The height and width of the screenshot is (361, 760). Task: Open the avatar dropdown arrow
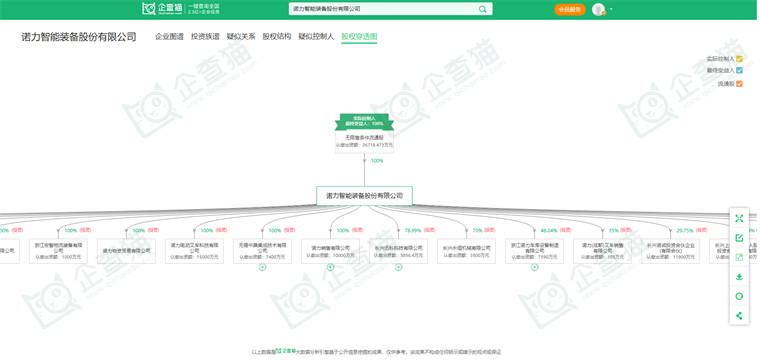[x=611, y=9]
